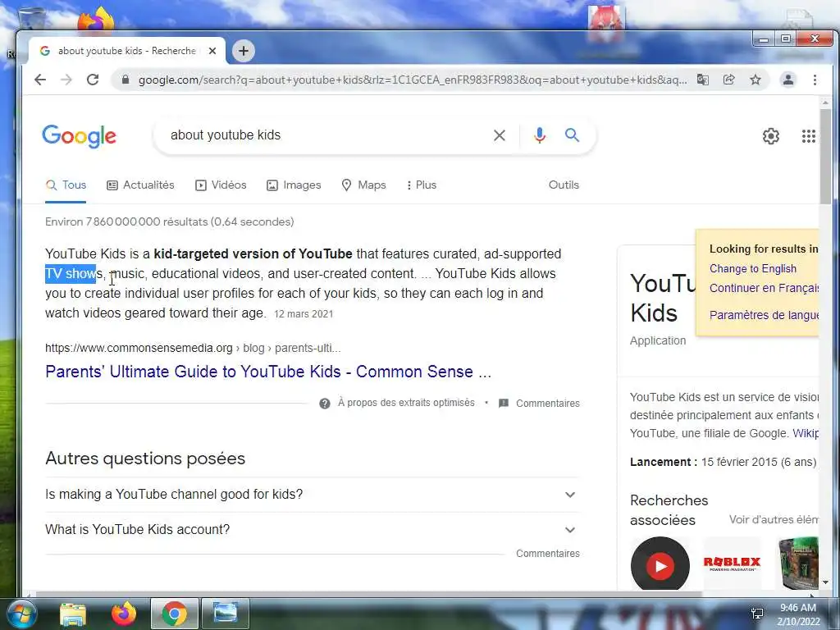Click 'Lancement' launch date text
Image resolution: width=840 pixels, height=630 pixels.
[x=724, y=462]
